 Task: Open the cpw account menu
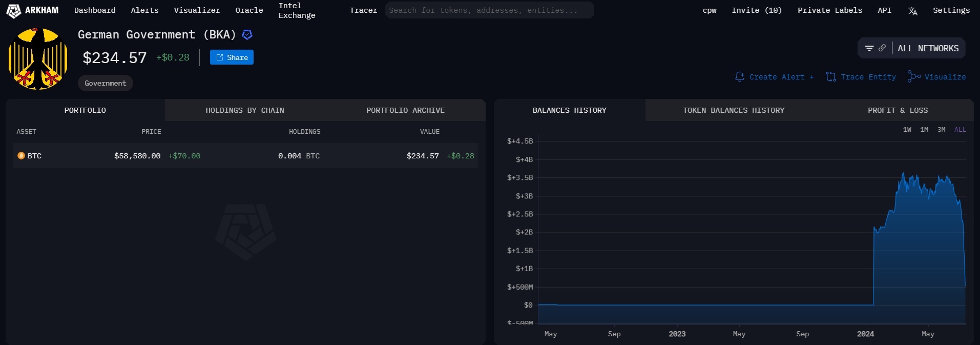(710, 10)
